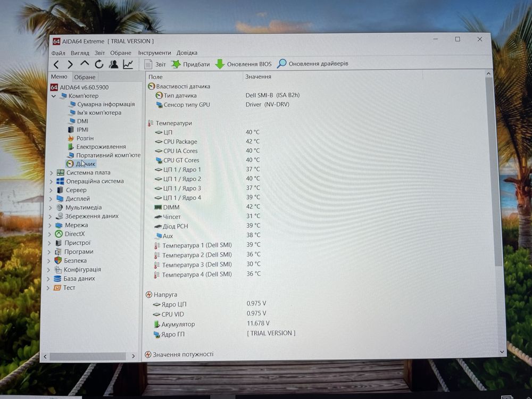Select AIDA64 v6.60.5900 root tree node
532x399 pixels.
(x=79, y=87)
